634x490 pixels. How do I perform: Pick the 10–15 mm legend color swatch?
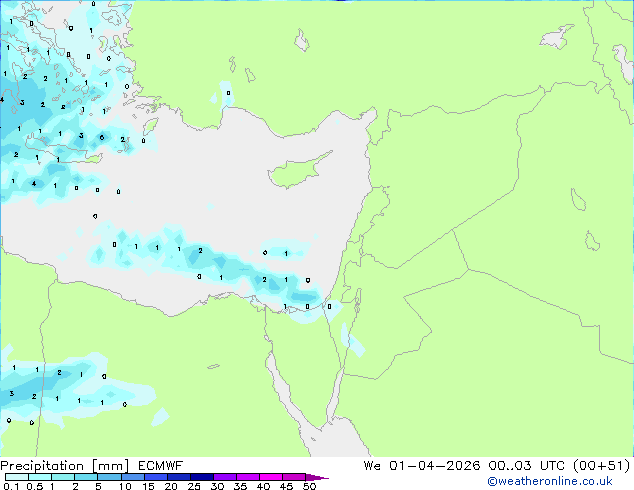click(133, 477)
